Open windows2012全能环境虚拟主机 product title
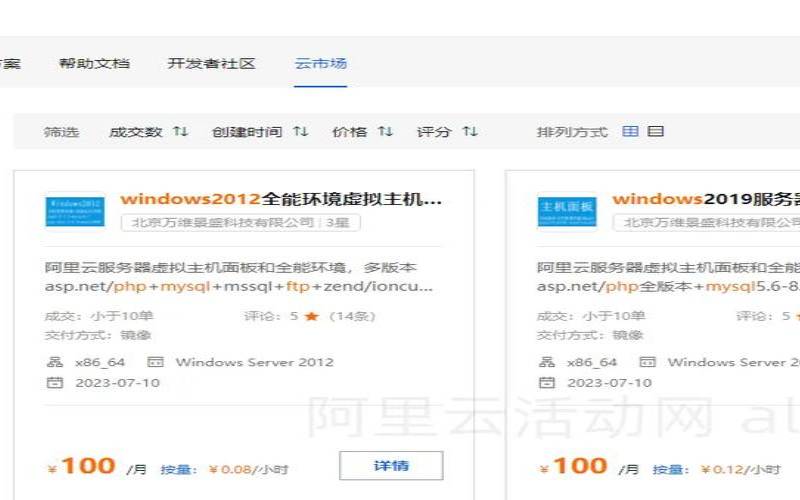Image resolution: width=800 pixels, height=500 pixels. tap(281, 198)
